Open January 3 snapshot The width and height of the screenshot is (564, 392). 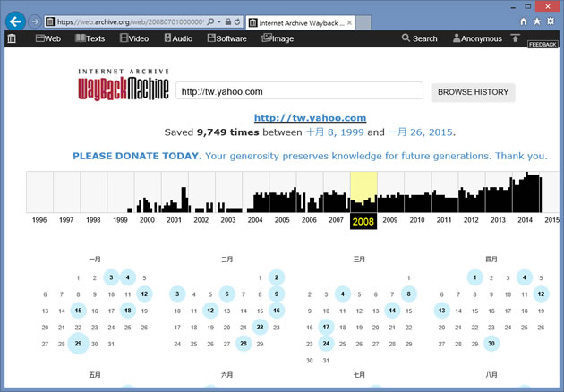tap(111, 277)
